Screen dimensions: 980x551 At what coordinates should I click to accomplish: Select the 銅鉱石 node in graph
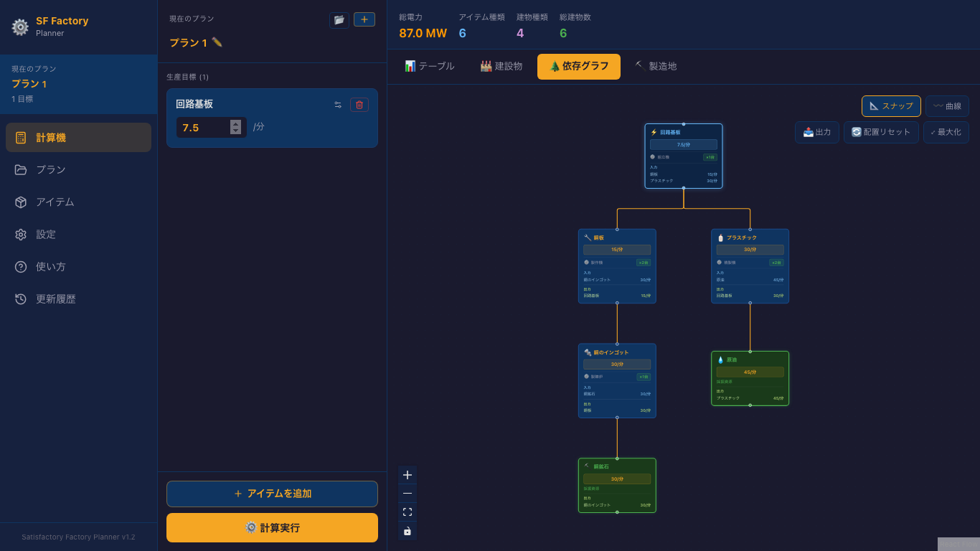[617, 485]
